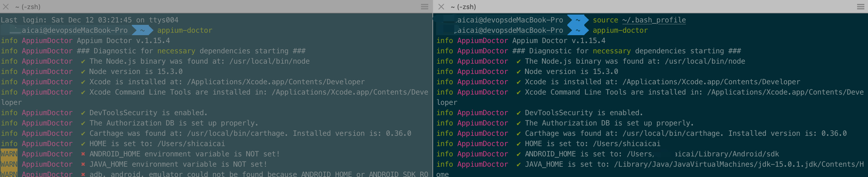Close the right terminal pane with X
The image size is (868, 177).
441,6
